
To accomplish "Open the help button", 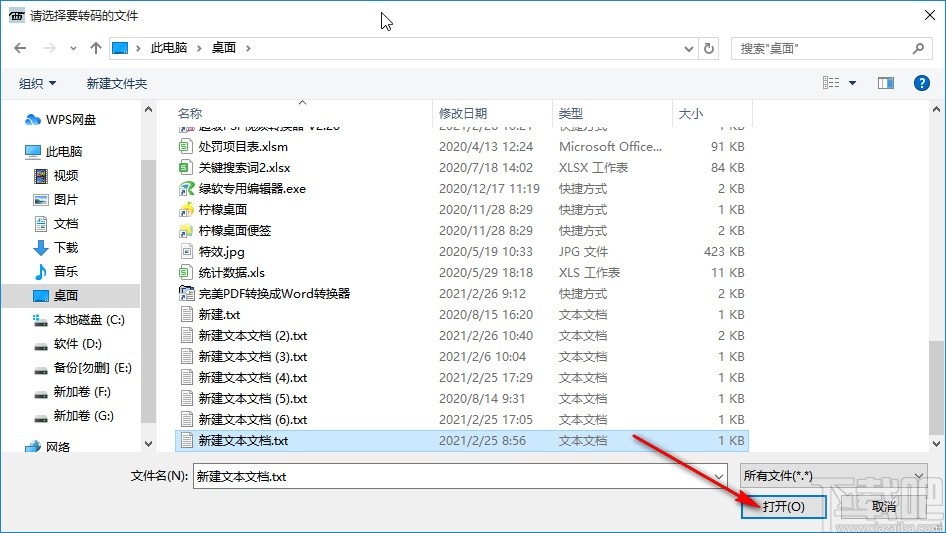I will tap(921, 83).
